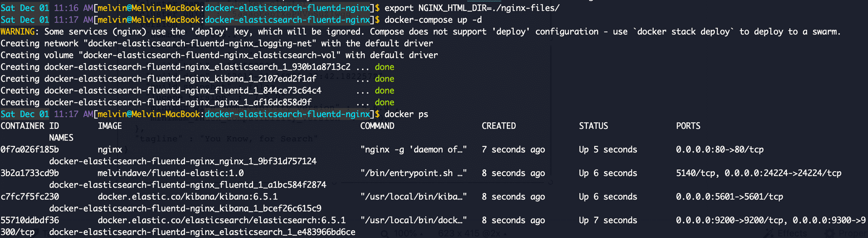The height and width of the screenshot is (238, 868).
Task: Click the volume name 'docker-elasticsearch-fluentd-nginx_elasticsearch-vol'
Action: click(x=210, y=55)
